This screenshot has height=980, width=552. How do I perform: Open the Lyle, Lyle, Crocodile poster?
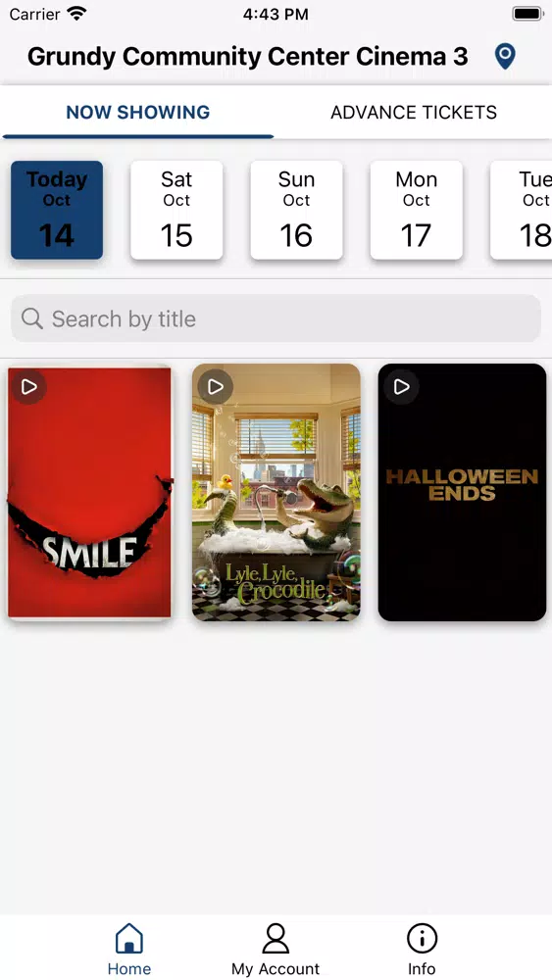276,493
